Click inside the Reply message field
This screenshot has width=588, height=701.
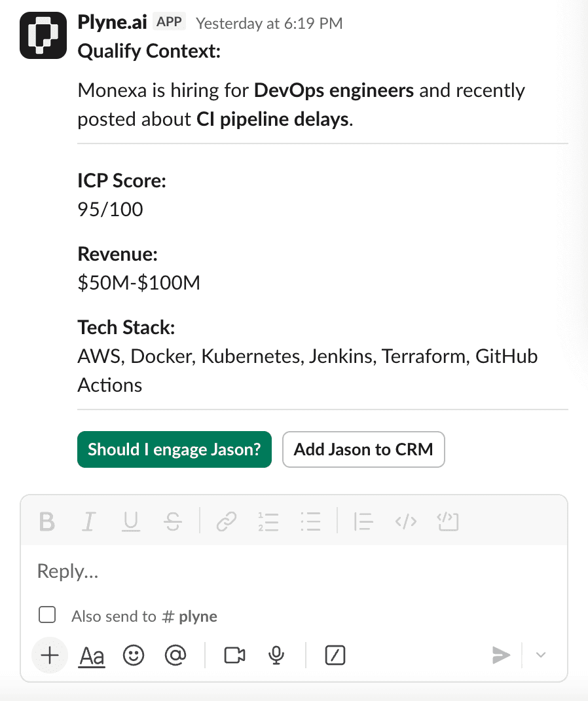[x=262, y=571]
